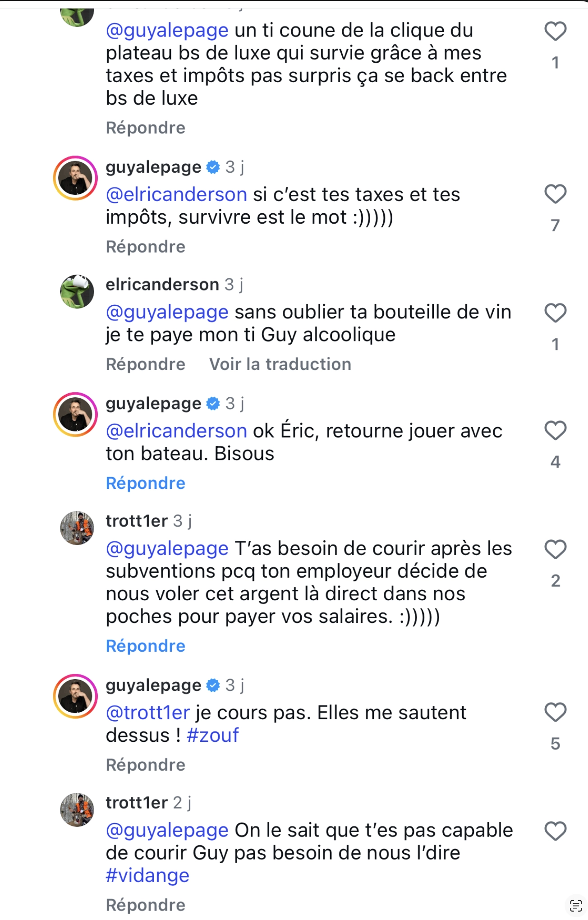This screenshot has height=920, width=588.
Task: Like guyalepage's 'survivre est le mot' reply
Action: pyautogui.click(x=555, y=194)
